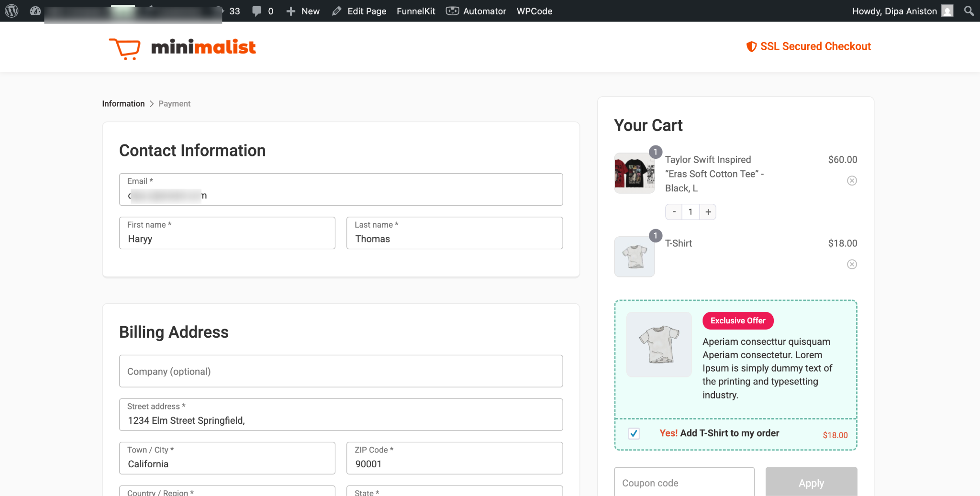Click updates count 33 in admin bar
980x496 pixels.
(x=234, y=11)
